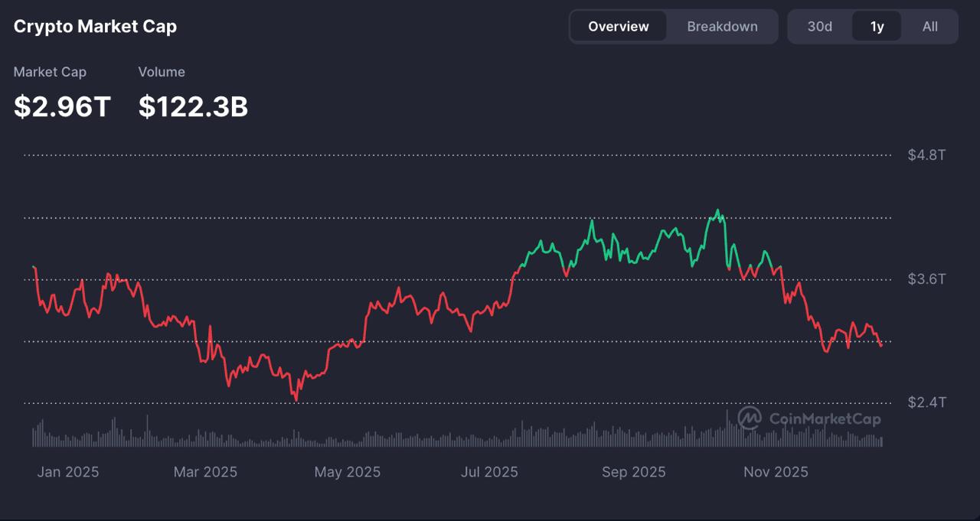Image resolution: width=980 pixels, height=521 pixels.
Task: Click the CoinMarketCap watermark text
Action: coord(825,418)
